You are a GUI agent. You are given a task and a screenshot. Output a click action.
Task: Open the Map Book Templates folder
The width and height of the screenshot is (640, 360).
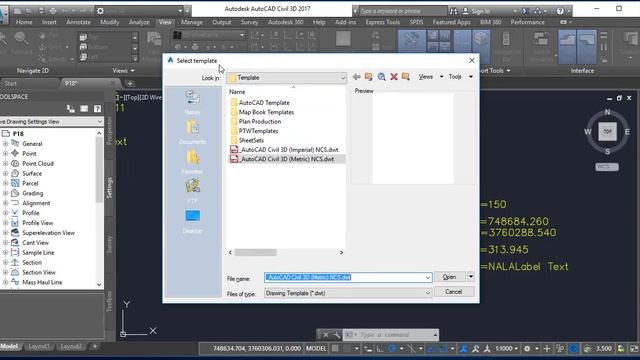(262, 112)
